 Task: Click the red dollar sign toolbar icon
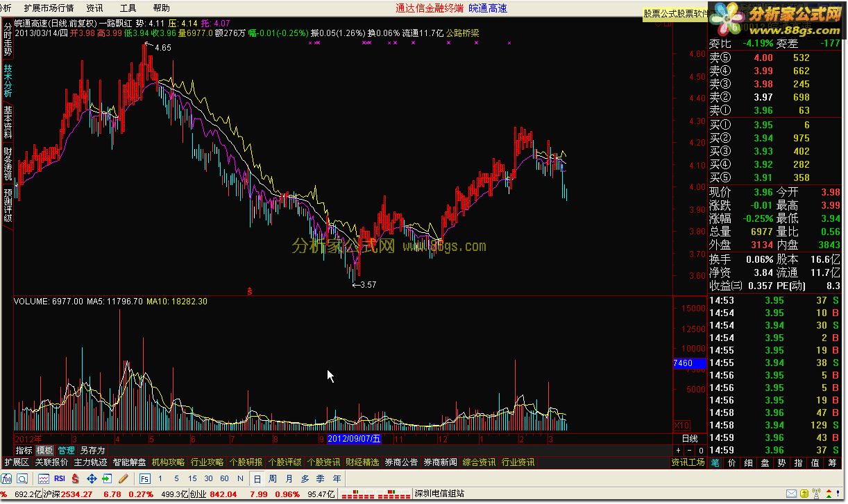click(x=75, y=478)
